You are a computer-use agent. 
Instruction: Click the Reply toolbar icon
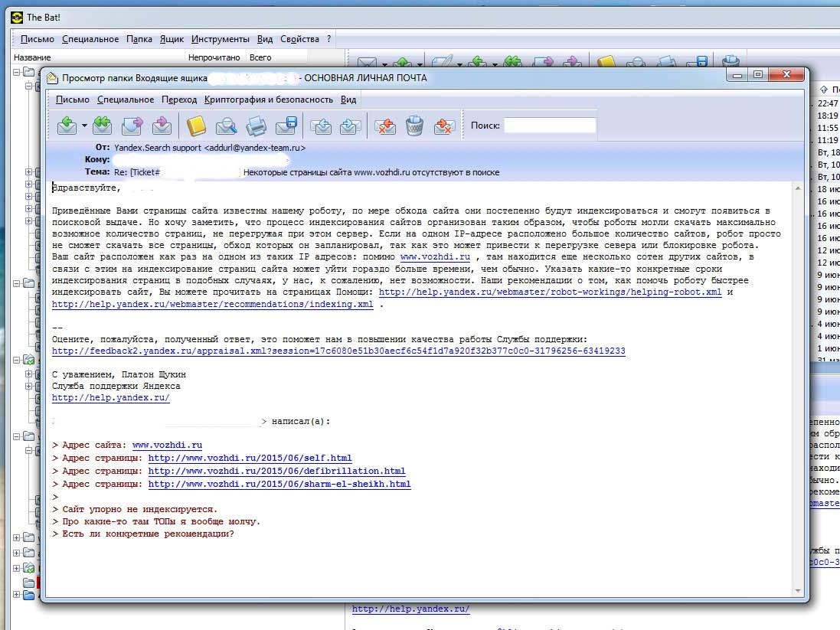[x=67, y=126]
